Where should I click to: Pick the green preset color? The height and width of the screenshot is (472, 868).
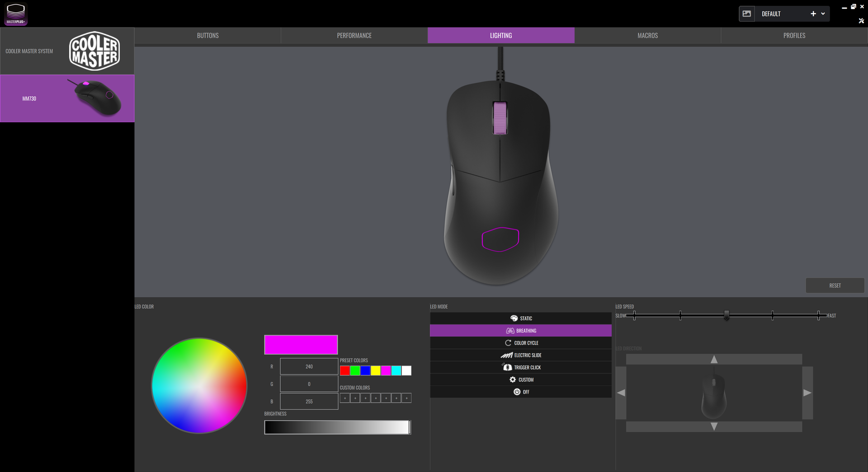tap(355, 371)
